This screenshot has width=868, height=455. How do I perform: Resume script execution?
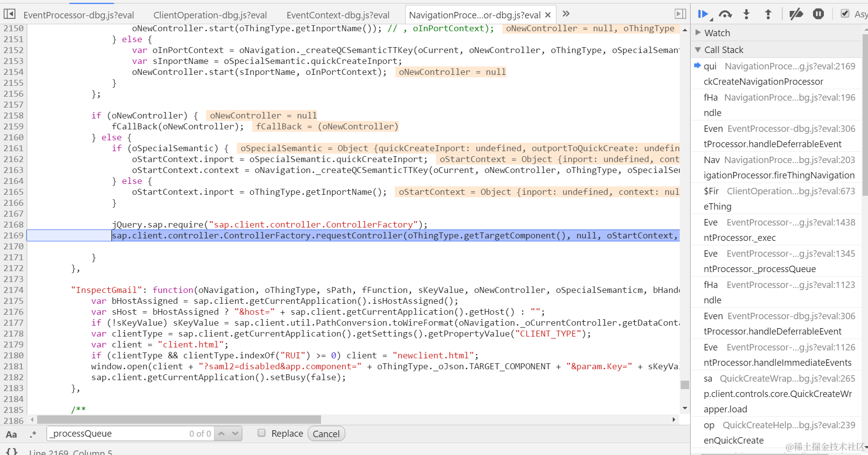[x=704, y=14]
